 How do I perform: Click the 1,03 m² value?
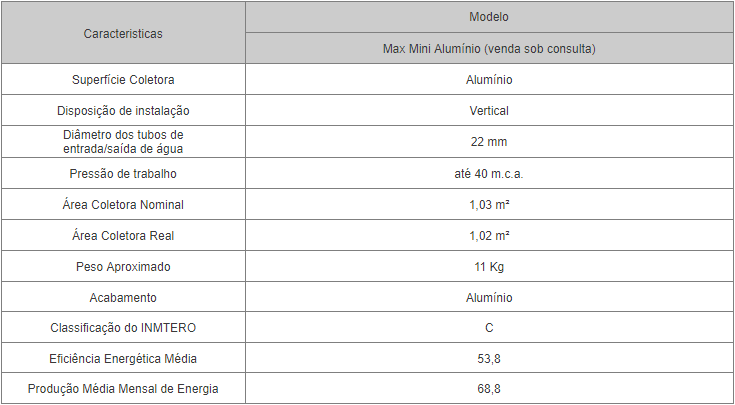click(x=489, y=204)
